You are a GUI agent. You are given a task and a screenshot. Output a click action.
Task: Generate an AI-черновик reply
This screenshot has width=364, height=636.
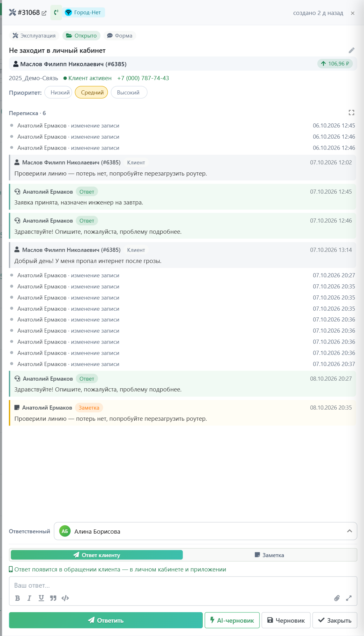tap(232, 620)
